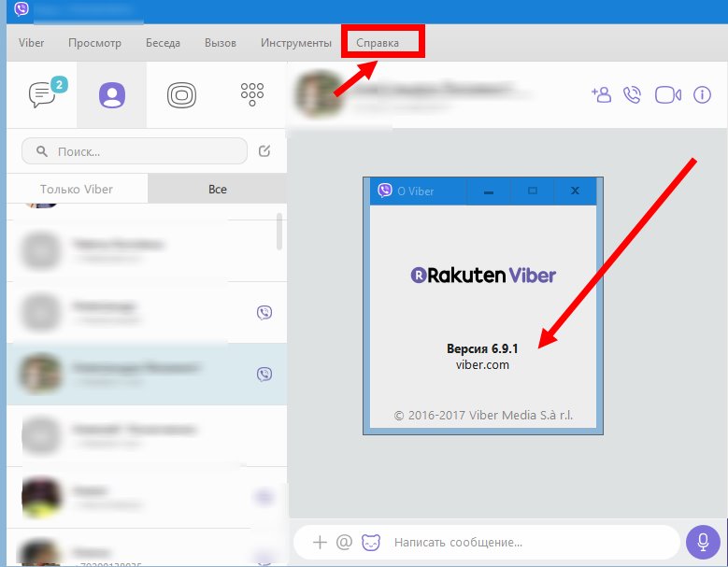Select the highlighted contact with photo avatar
The height and width of the screenshot is (567, 728).
tap(147, 374)
